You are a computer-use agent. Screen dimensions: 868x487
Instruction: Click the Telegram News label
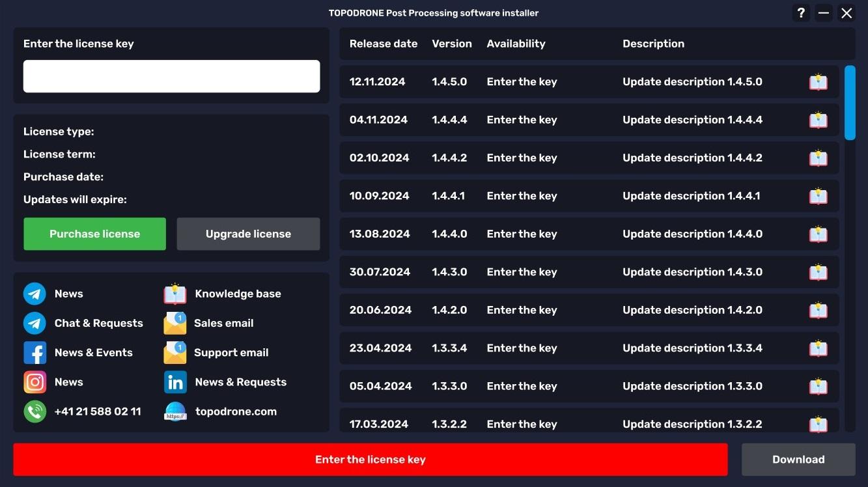point(68,294)
